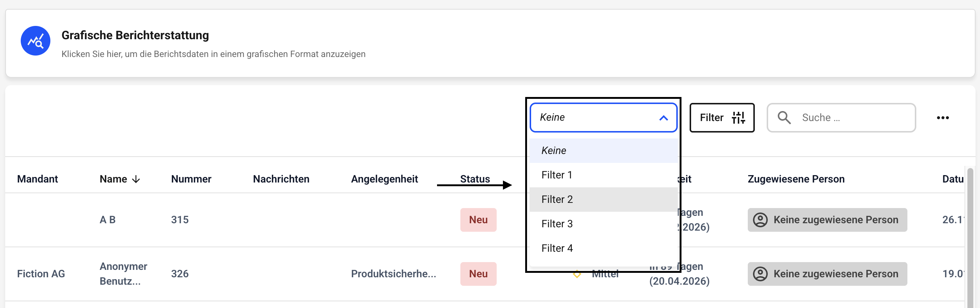Click the Filter button
Screen dimensions: 980x308
click(721, 118)
